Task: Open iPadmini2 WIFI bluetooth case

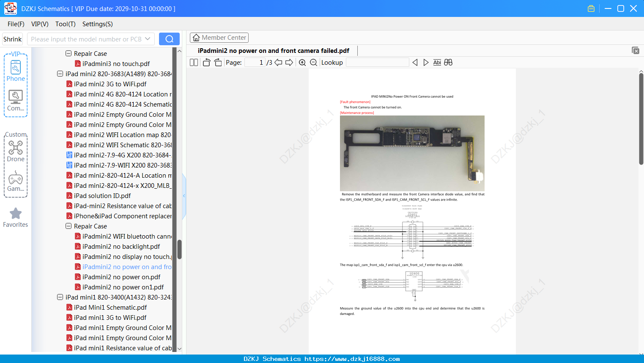Action: pyautogui.click(x=123, y=236)
